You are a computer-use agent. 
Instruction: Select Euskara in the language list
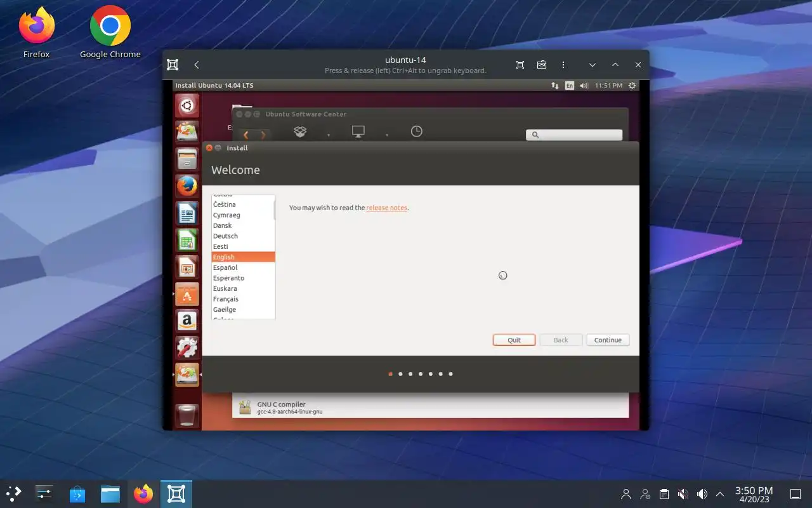point(242,288)
